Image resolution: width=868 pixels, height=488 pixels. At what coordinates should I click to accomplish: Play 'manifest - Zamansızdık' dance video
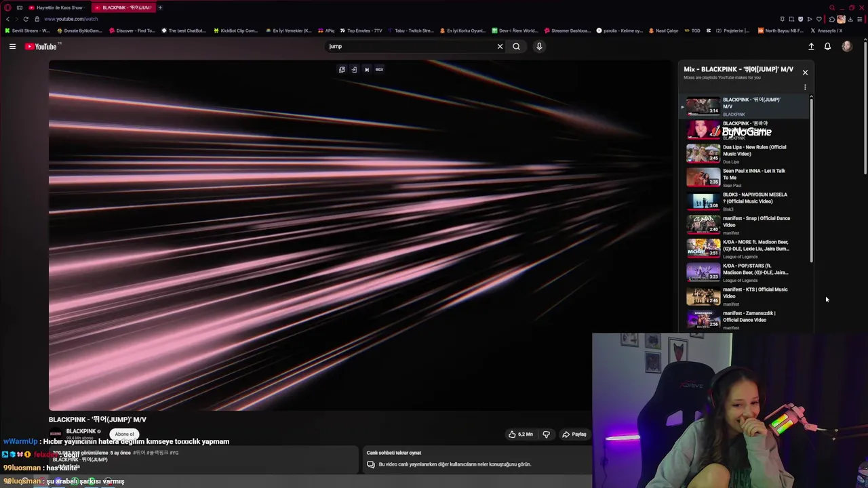746,320
